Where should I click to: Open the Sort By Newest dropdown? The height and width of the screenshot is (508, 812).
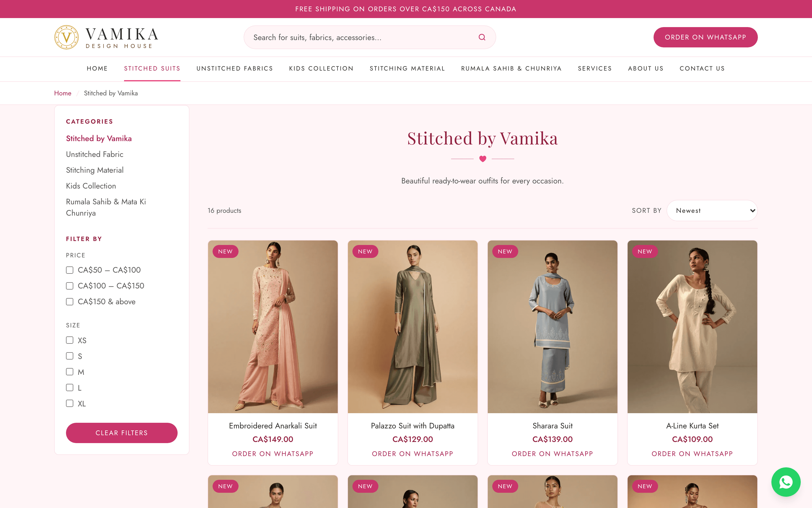click(712, 211)
